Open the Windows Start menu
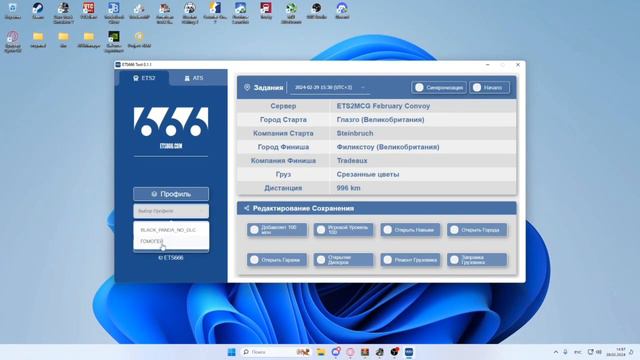This screenshot has height=360, width=640. 231,352
